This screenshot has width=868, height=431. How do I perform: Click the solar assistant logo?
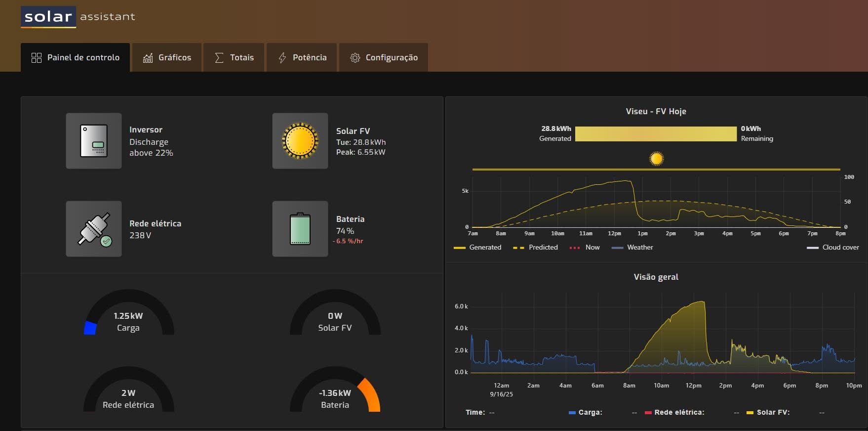tap(78, 17)
